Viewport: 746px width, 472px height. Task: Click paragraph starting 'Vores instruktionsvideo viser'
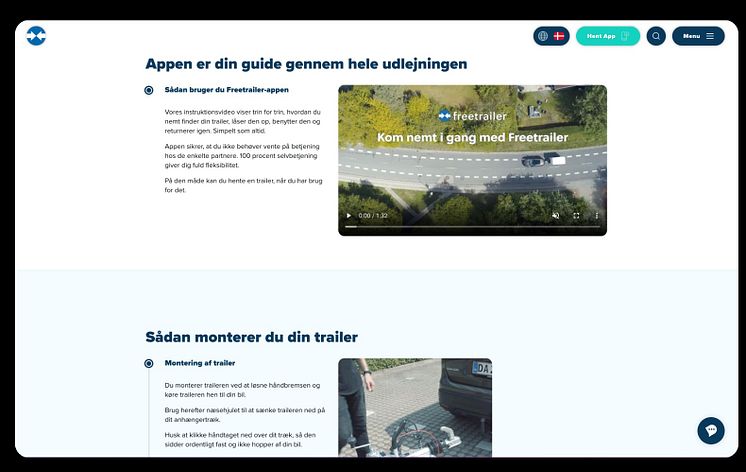coord(243,121)
